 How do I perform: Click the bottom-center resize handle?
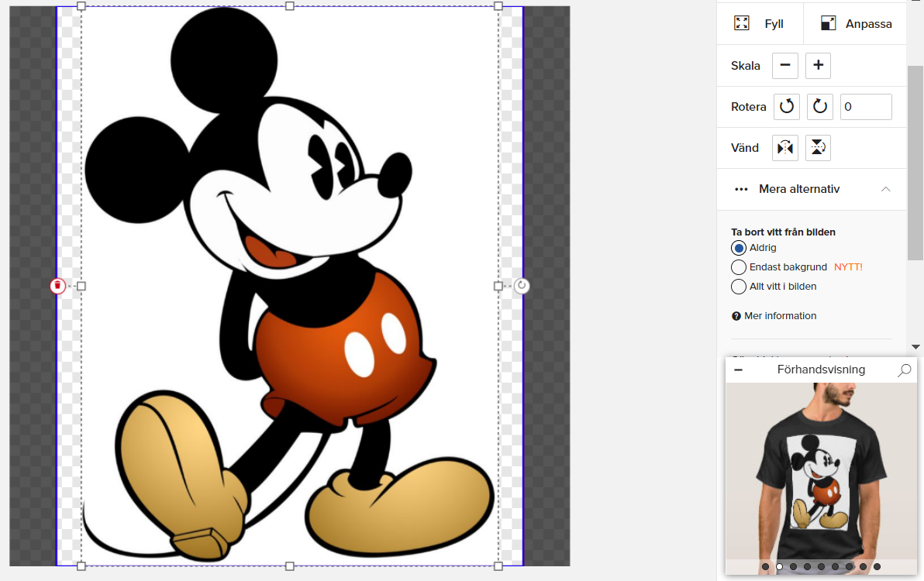coord(289,566)
